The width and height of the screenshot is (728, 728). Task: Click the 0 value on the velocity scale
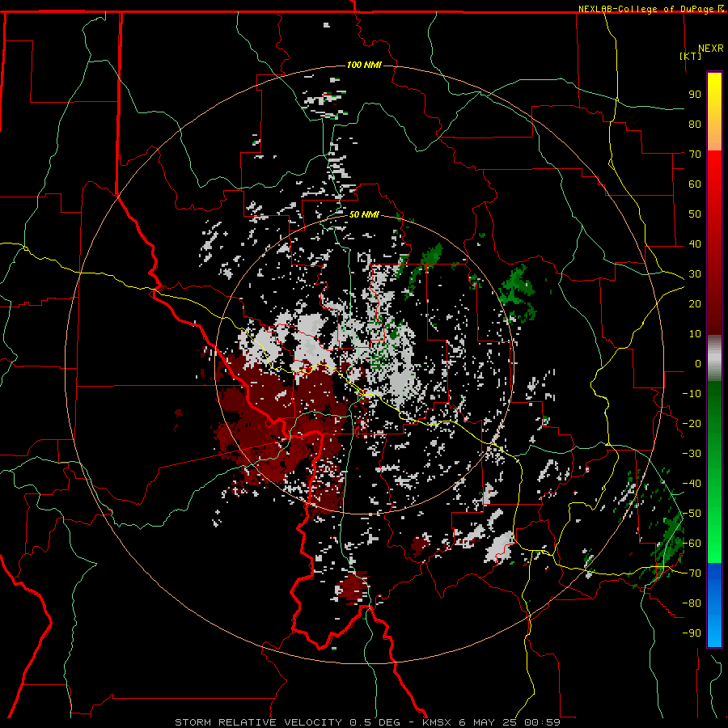pos(698,364)
